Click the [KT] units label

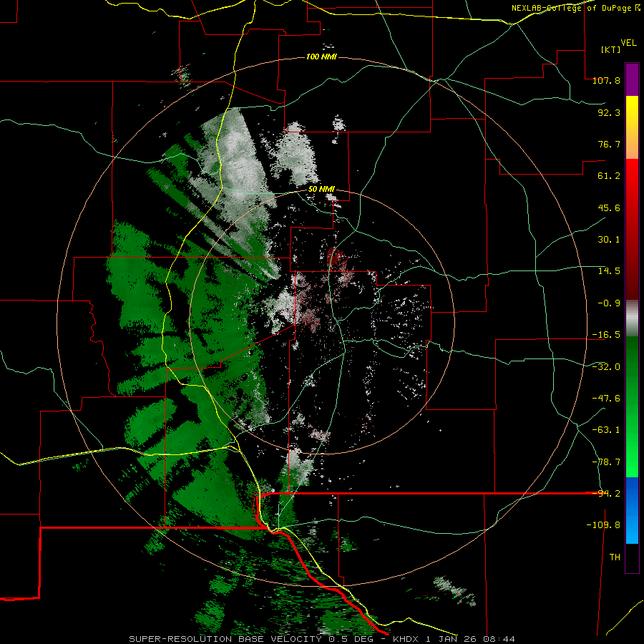610,49
